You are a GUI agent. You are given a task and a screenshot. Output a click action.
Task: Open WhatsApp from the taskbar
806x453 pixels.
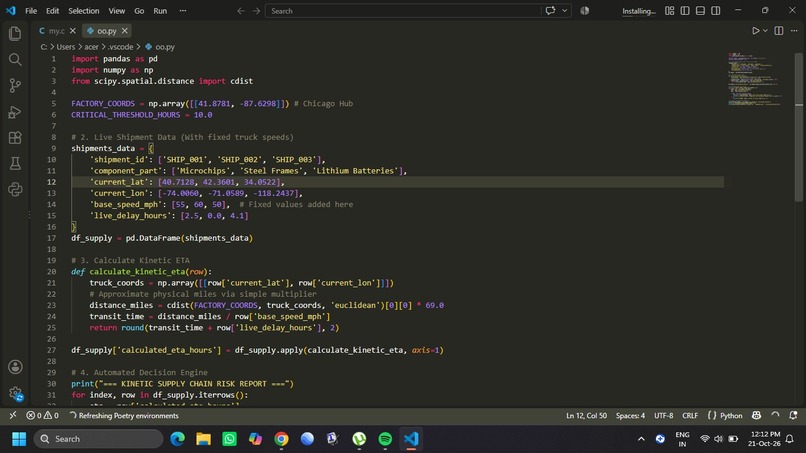pos(229,439)
